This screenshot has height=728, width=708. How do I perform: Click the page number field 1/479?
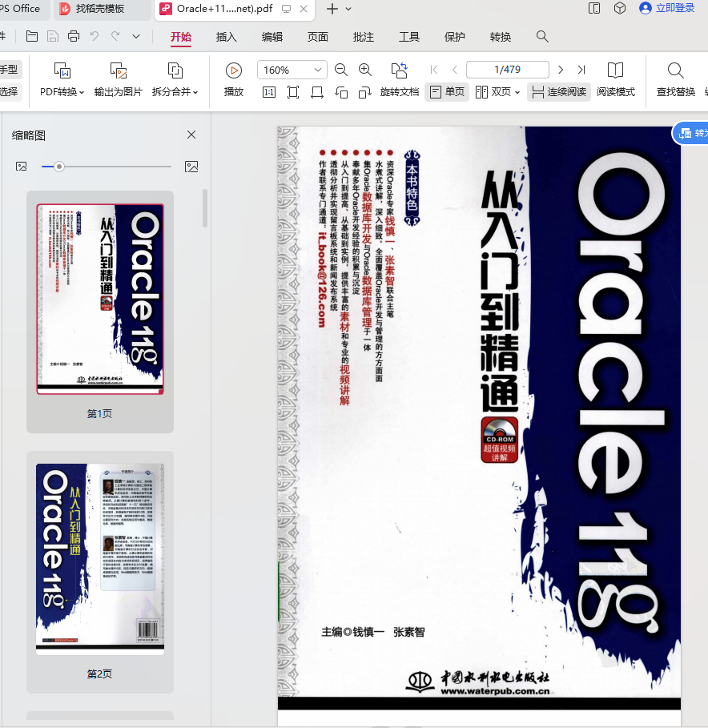(508, 70)
